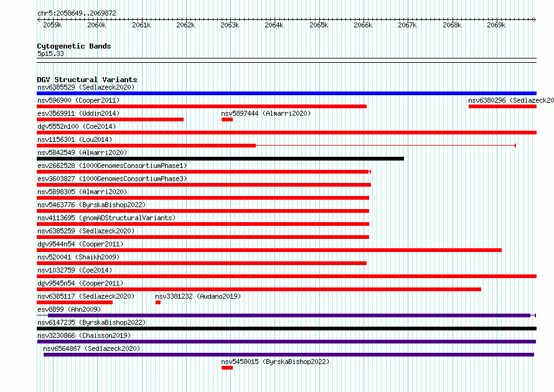Open dgv9545n54 (Cooper2011) label
Screen dimensions: 554x392
[x=80, y=283]
